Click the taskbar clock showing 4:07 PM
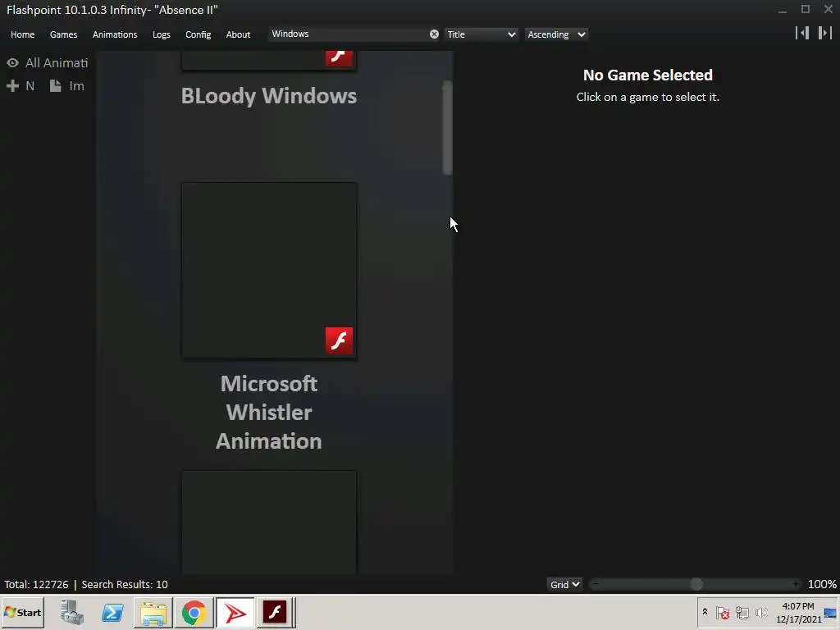The width and height of the screenshot is (840, 630). click(798, 612)
